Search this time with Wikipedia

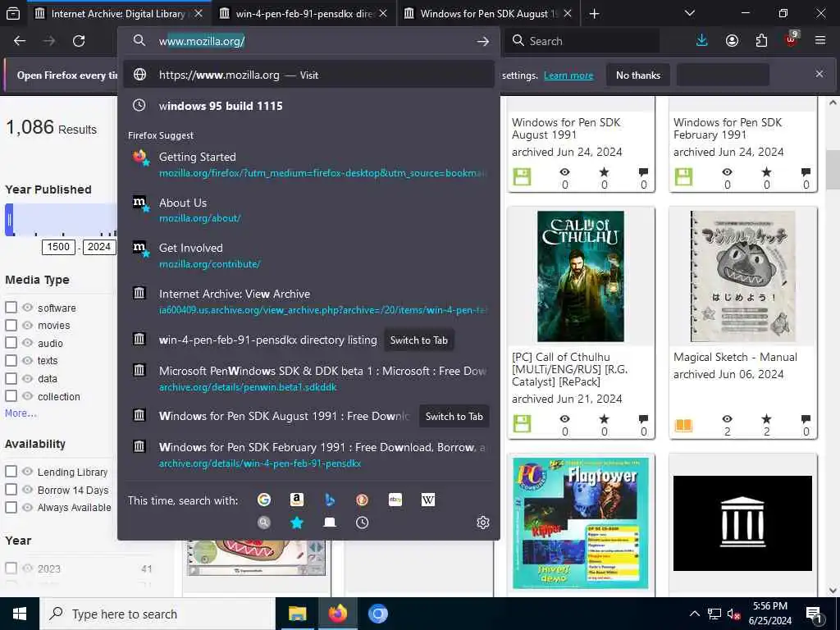point(428,500)
